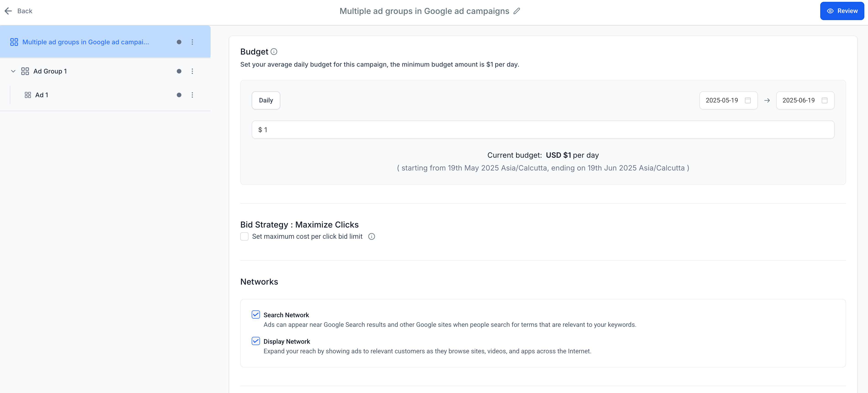Enable maximum cost per click bid limit
The width and height of the screenshot is (868, 393).
click(x=244, y=236)
